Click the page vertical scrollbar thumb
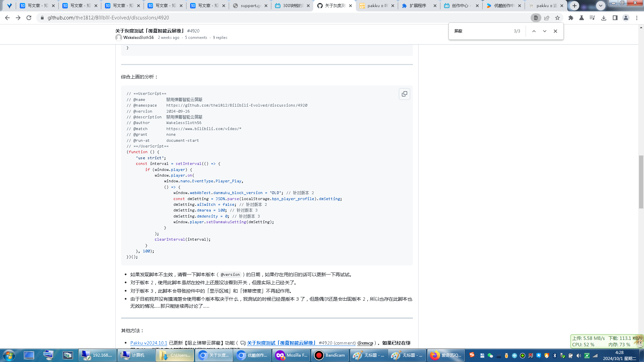This screenshot has height=362, width=644. coord(641,182)
